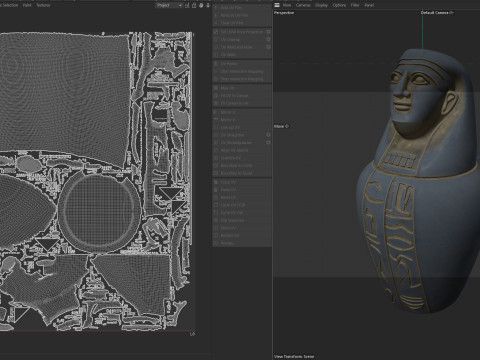
Task: Open the viewport Filter menu
Action: click(x=355, y=5)
